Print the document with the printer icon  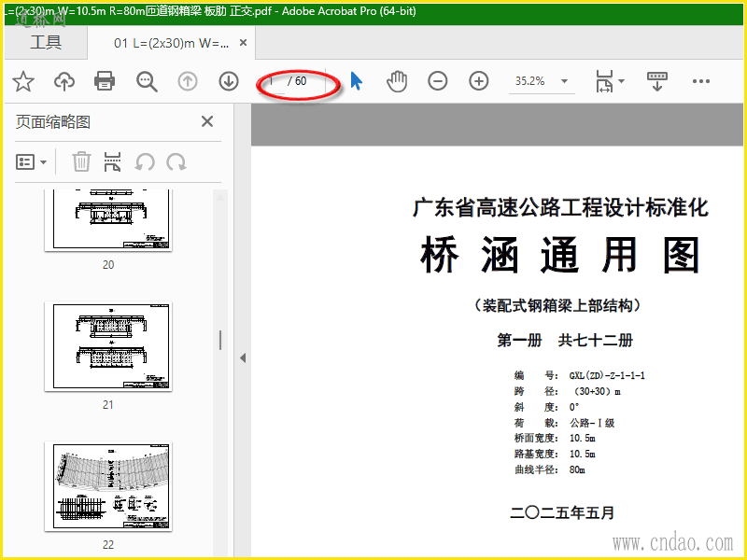point(105,81)
